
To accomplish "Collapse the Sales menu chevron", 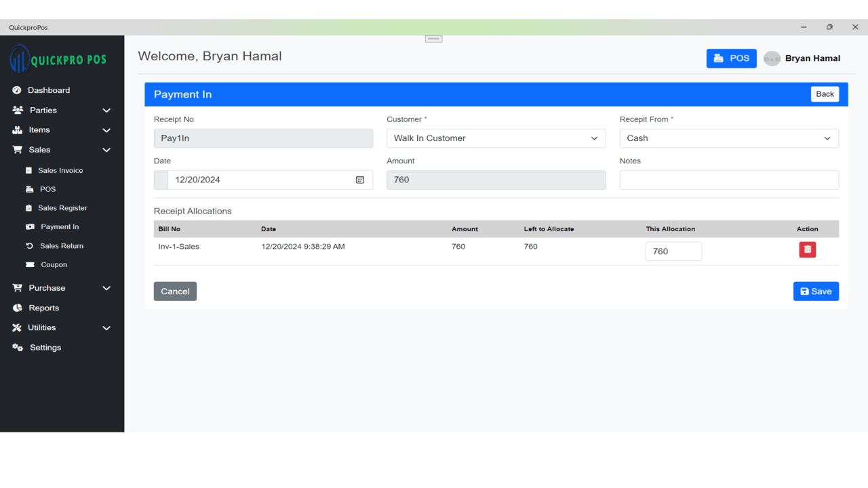I will coord(106,150).
